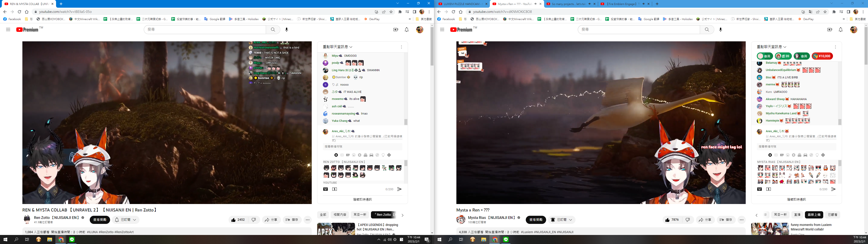Open create video menu in left window

[396, 30]
